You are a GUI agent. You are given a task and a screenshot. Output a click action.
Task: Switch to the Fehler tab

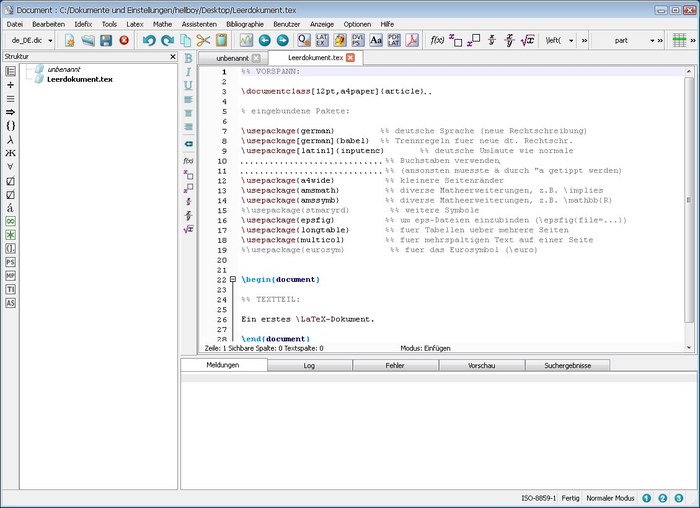point(395,366)
